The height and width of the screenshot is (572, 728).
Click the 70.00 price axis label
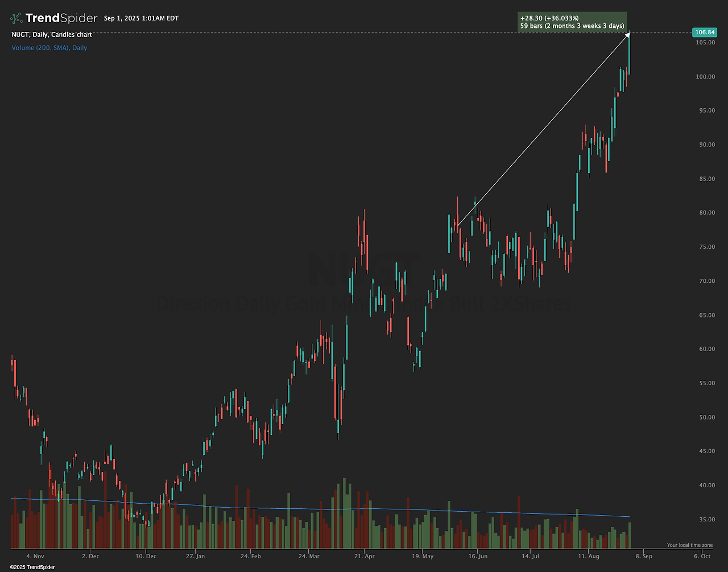tap(706, 281)
